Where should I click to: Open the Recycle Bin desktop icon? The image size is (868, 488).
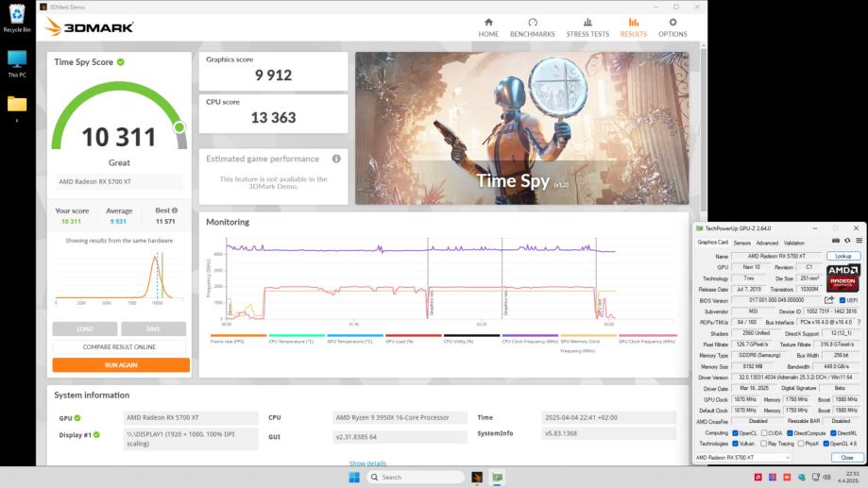pyautogui.click(x=17, y=18)
